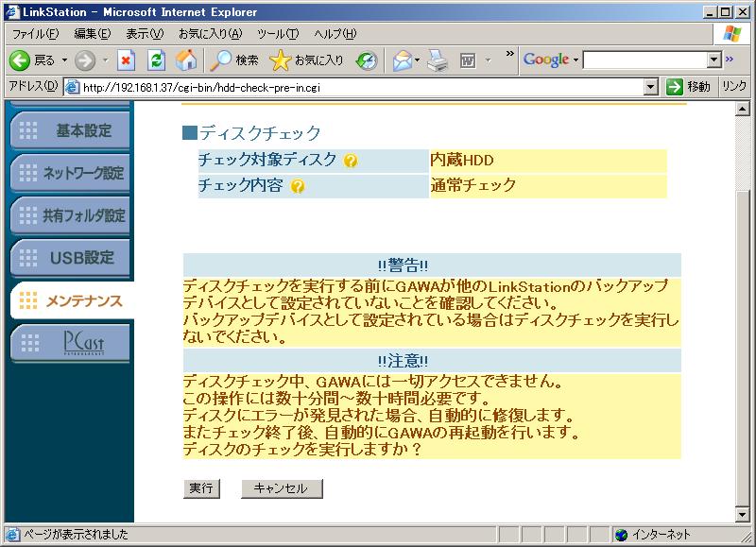Open Favorites star icon

(x=280, y=60)
